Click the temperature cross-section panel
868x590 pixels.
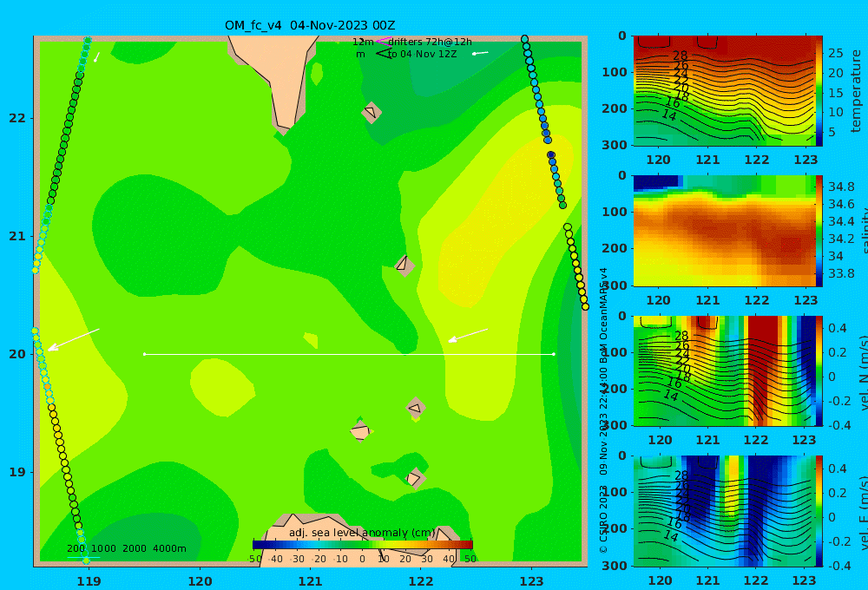[724, 91]
